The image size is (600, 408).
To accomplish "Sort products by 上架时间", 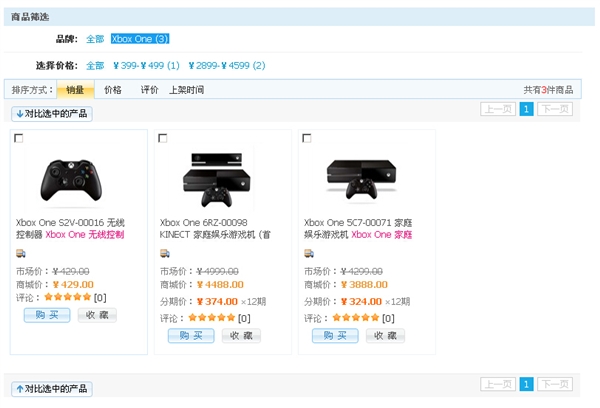I will [x=186, y=90].
